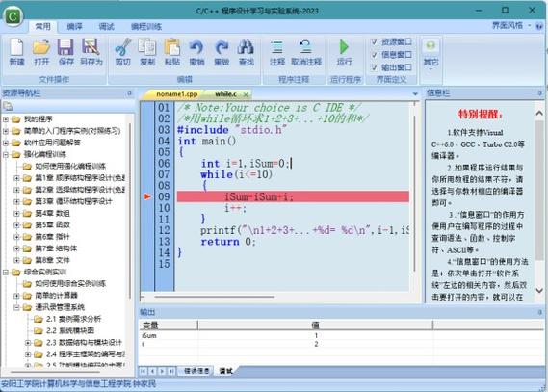The image size is (548, 392).
Task: Close the while.c tab
Action: (x=246, y=94)
